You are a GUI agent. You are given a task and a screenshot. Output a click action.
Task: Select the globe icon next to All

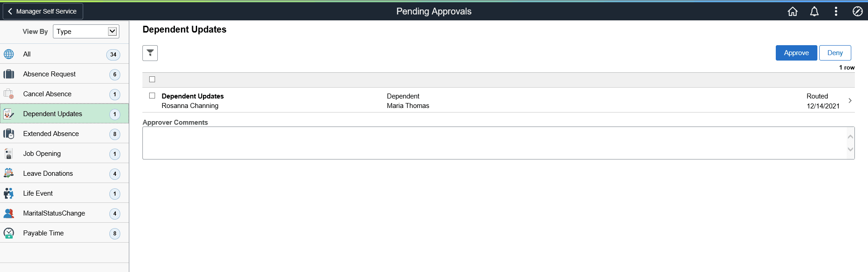pos(8,54)
